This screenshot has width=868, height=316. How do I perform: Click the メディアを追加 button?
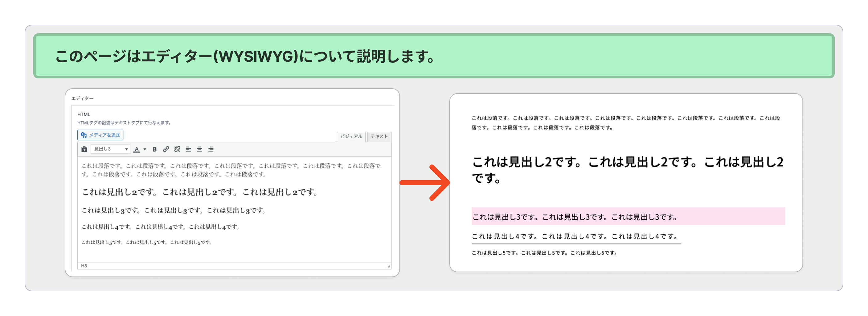100,135
